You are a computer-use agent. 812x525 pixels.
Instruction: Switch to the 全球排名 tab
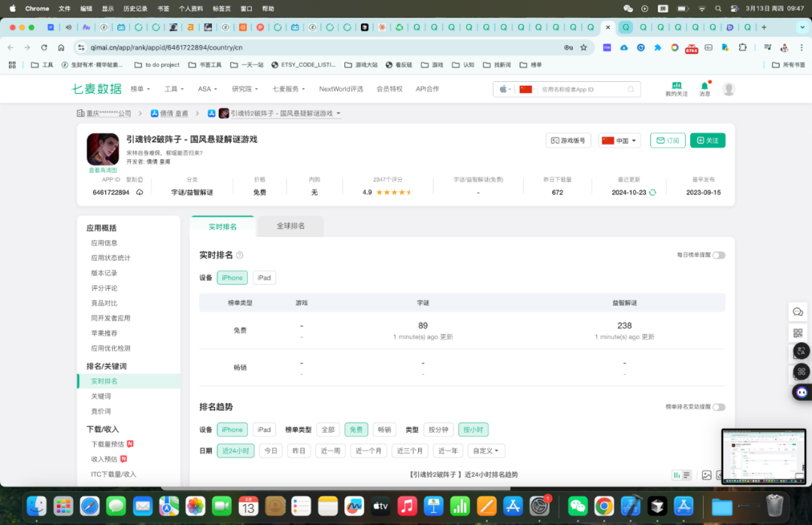[x=290, y=226]
